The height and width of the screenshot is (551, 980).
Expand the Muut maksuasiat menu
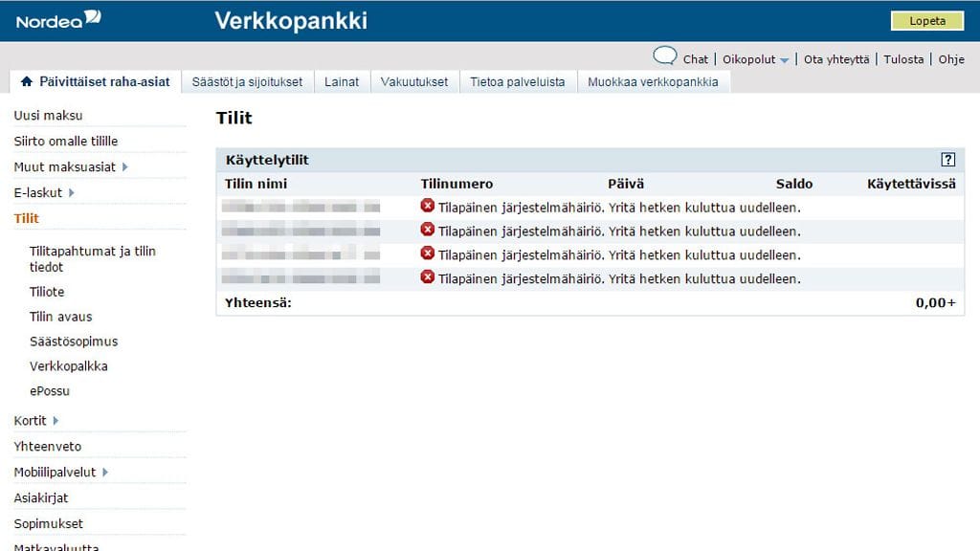click(x=67, y=165)
